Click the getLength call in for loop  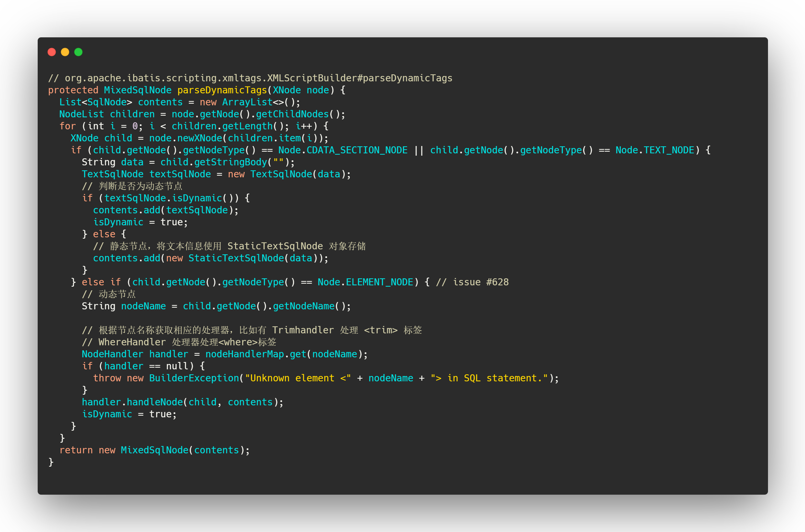point(247,126)
